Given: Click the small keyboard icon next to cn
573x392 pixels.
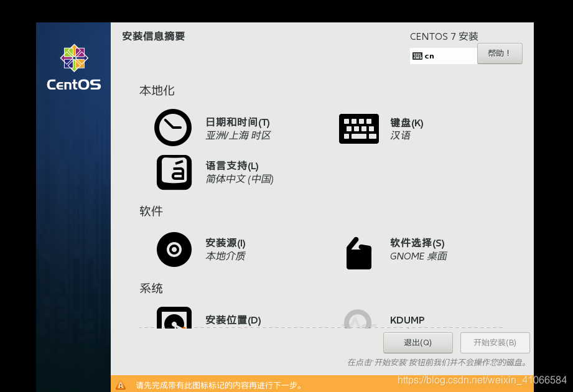Looking at the screenshot, I should tap(417, 56).
